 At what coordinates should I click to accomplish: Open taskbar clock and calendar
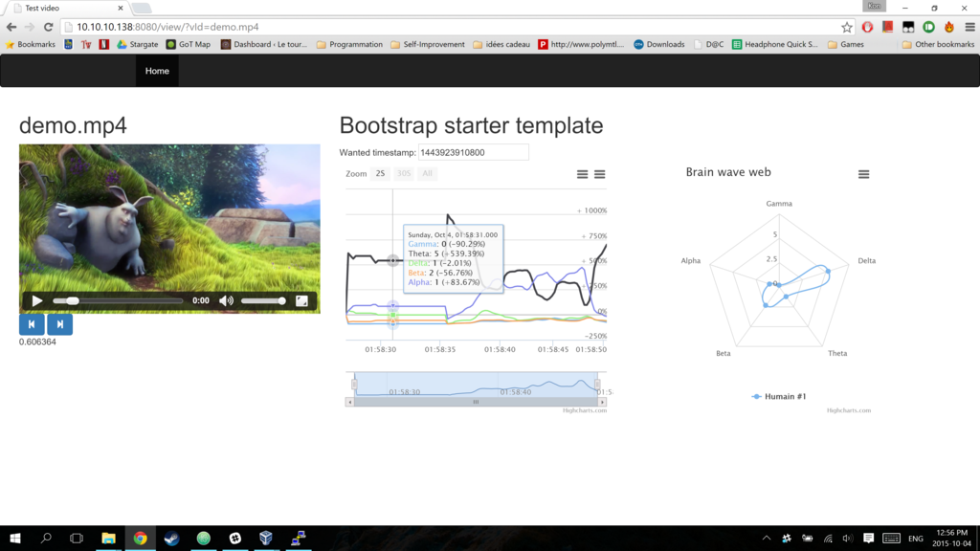(x=951, y=538)
